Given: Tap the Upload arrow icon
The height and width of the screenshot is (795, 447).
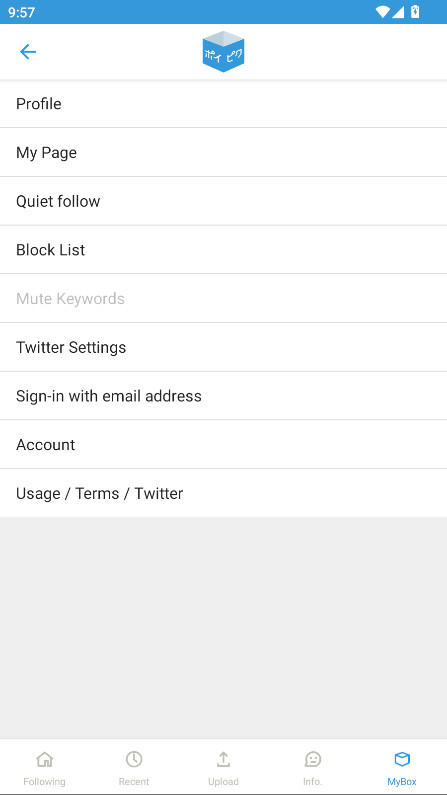Looking at the screenshot, I should point(223,759).
